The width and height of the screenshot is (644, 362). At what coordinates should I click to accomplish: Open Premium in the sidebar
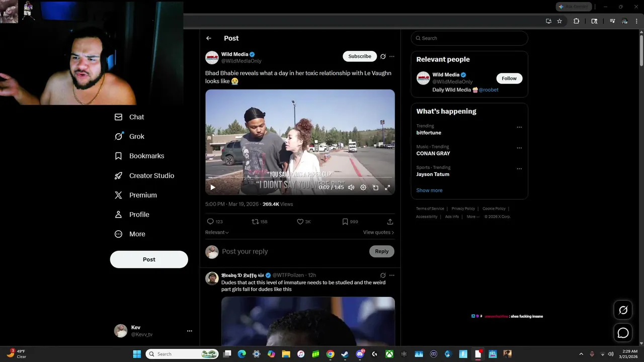(x=136, y=195)
